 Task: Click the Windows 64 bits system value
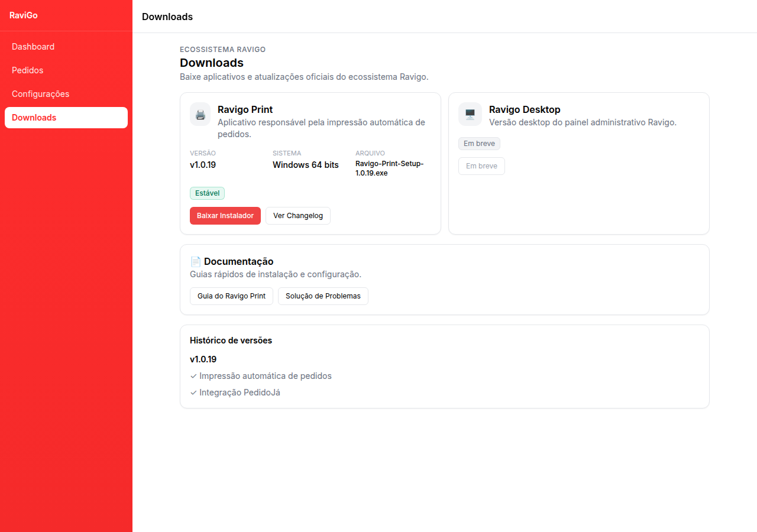(x=306, y=165)
